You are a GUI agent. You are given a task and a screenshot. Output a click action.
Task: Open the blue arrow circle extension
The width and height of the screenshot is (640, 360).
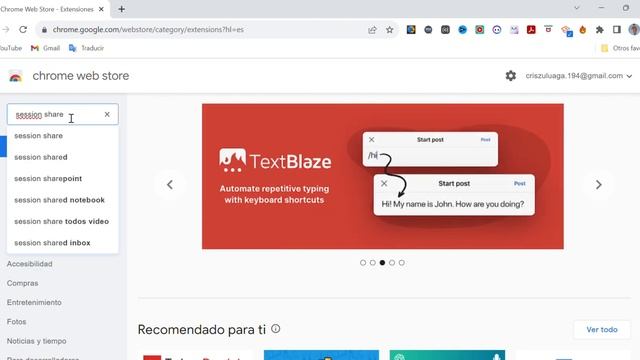click(462, 29)
